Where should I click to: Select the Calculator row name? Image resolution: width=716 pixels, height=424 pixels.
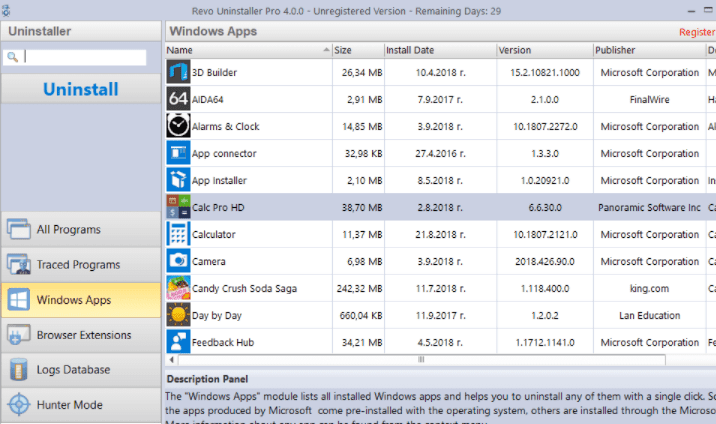coord(214,235)
